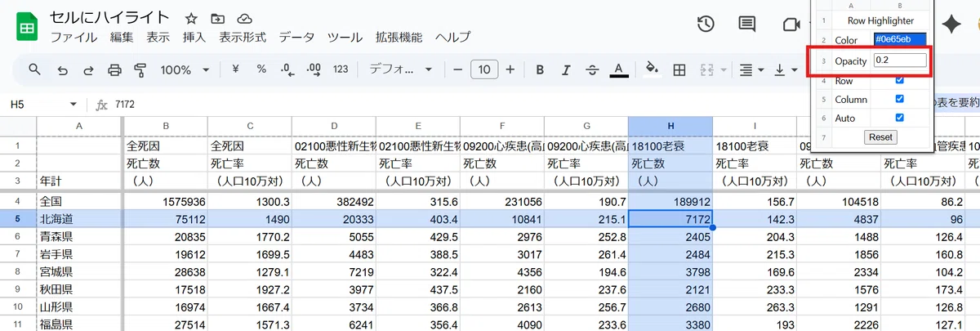Check cloud save status icon
This screenshot has width=980, height=331.
(243, 18)
